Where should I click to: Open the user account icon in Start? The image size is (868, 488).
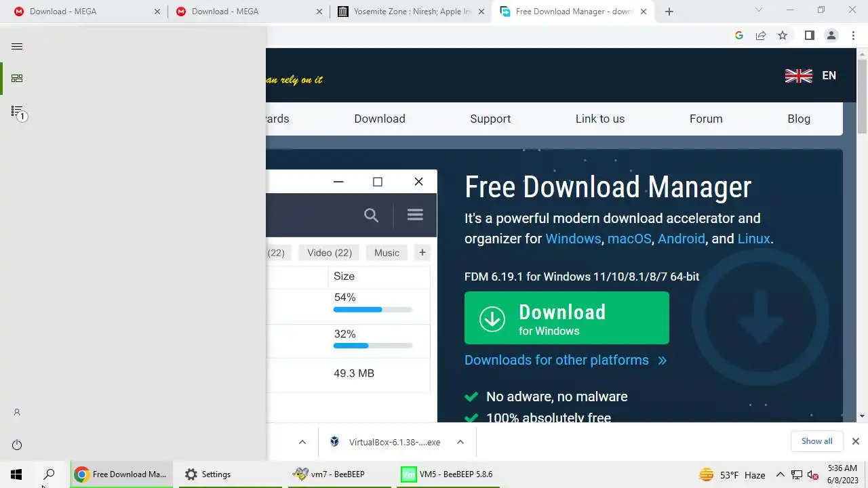pos(17,412)
